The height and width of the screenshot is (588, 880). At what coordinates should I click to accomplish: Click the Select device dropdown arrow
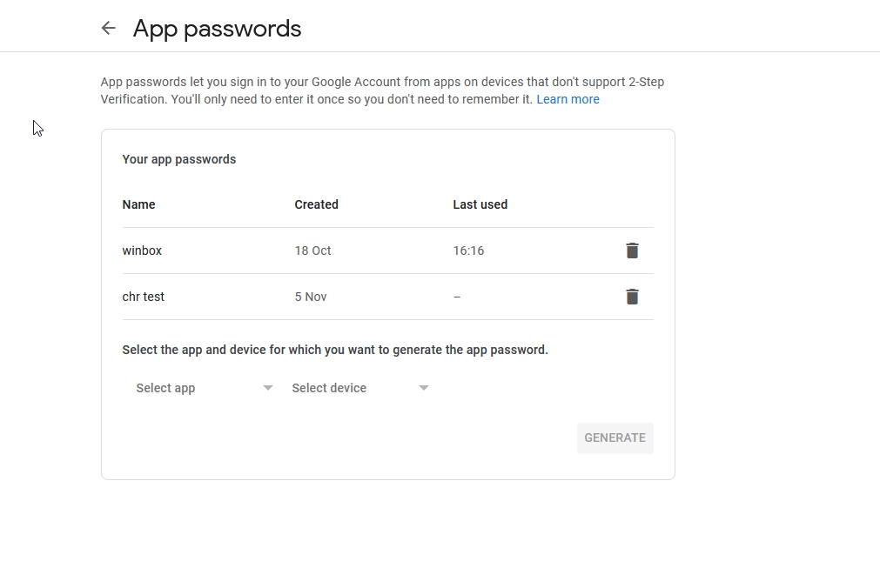[x=424, y=388]
